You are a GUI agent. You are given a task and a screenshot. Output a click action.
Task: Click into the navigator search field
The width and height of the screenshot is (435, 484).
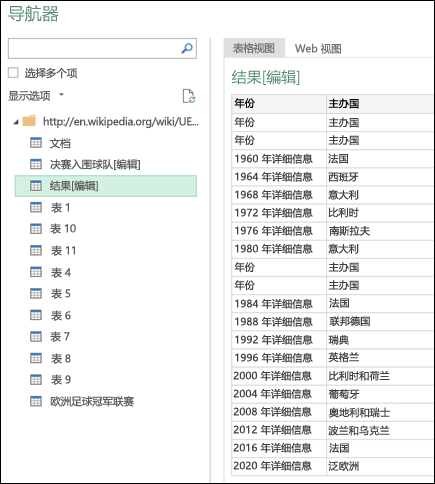(94, 49)
